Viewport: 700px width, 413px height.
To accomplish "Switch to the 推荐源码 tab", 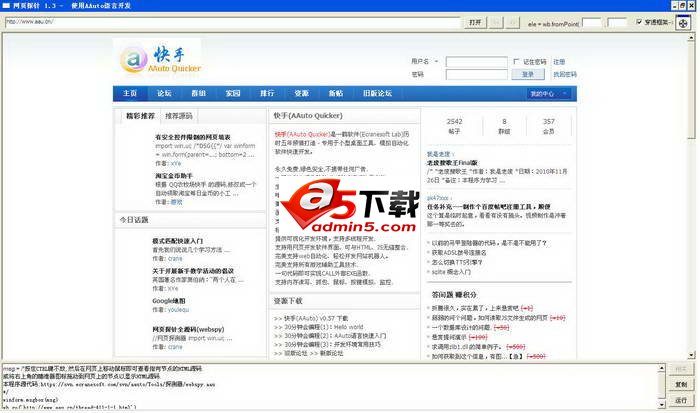I will click(180, 116).
